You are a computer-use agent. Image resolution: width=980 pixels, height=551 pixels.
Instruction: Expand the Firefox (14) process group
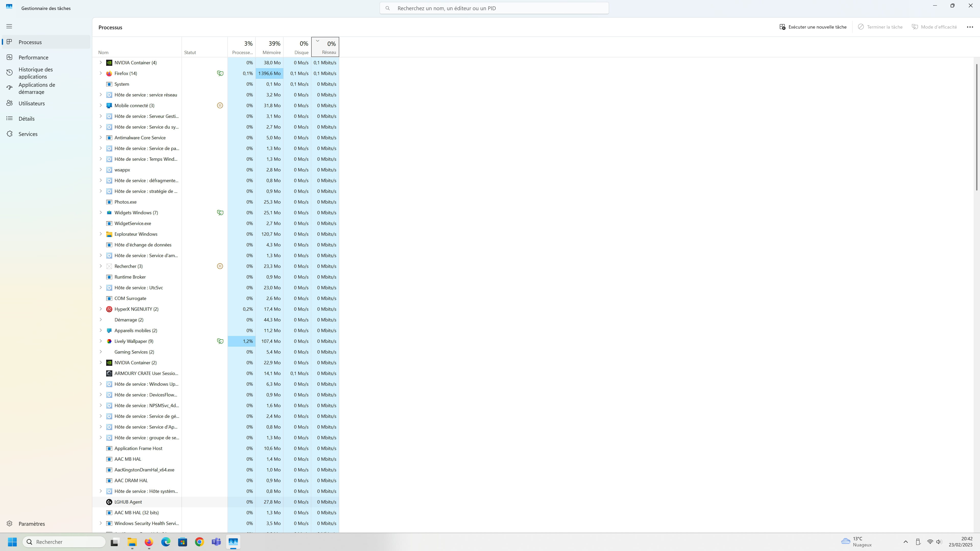pyautogui.click(x=101, y=73)
